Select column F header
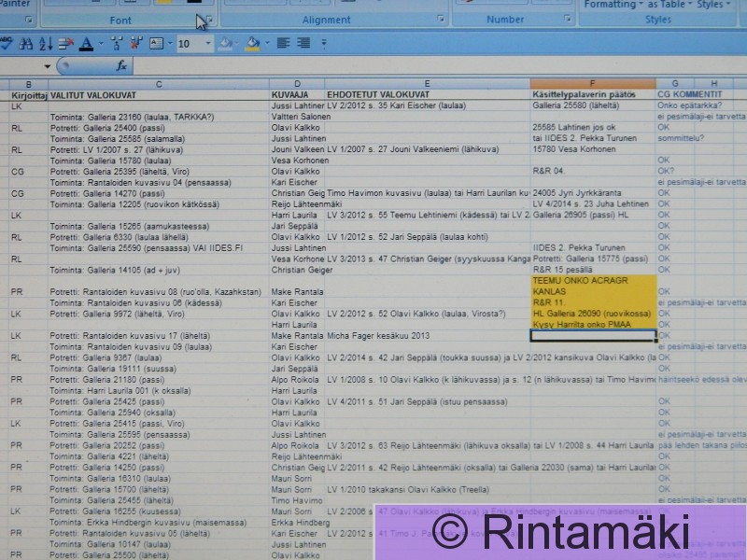 coord(592,84)
